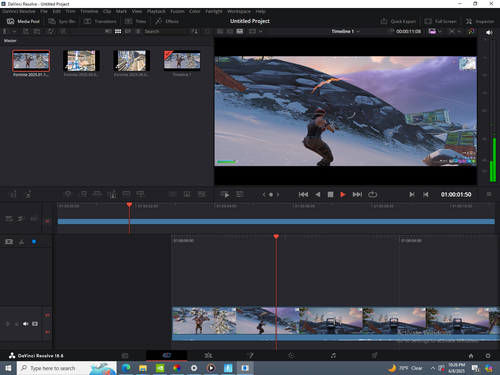Toggle the V1 track video enable icon
The width and height of the screenshot is (500, 375).
point(35,324)
